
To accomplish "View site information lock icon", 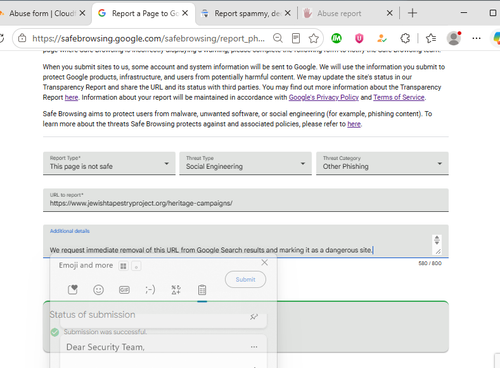I will (x=22, y=38).
